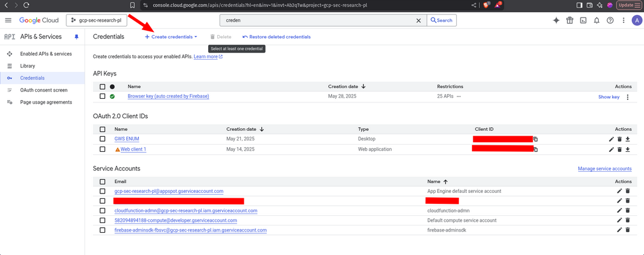
Task: Edit the Default compute service account
Action: point(619,220)
